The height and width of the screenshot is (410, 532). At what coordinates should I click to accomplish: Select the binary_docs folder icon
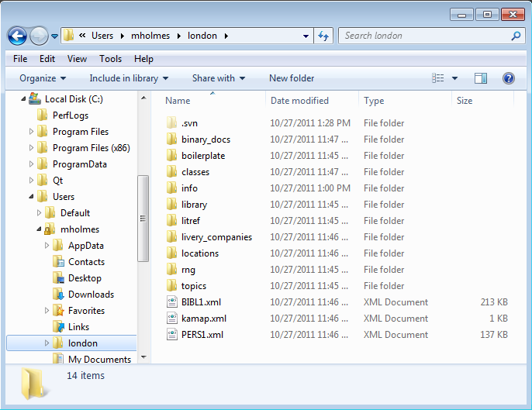171,139
